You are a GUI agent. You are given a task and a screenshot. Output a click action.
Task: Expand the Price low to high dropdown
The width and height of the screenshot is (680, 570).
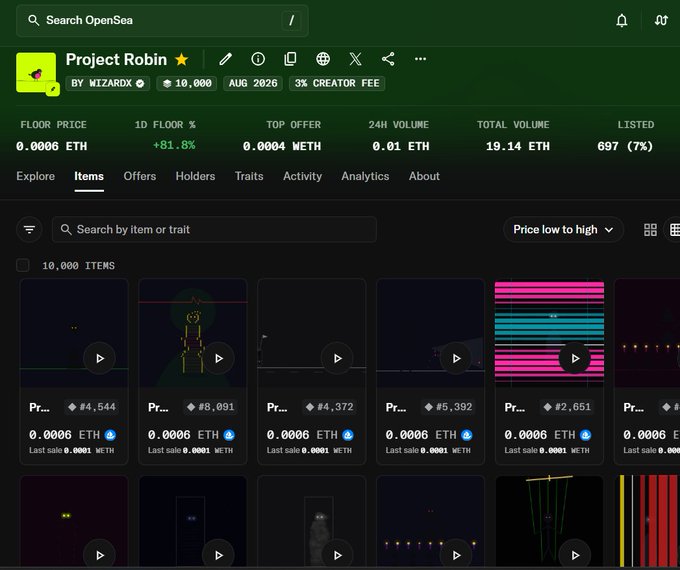tap(563, 229)
